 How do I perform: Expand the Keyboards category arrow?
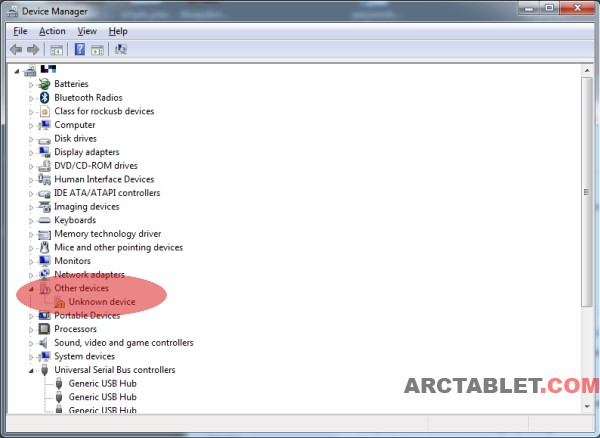pyautogui.click(x=31, y=220)
